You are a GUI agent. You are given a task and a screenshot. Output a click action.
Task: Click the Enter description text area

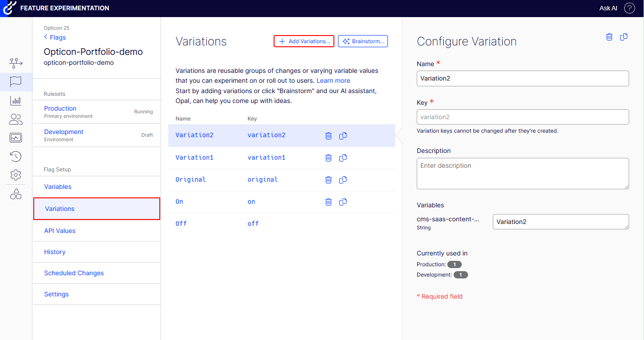pos(522,174)
